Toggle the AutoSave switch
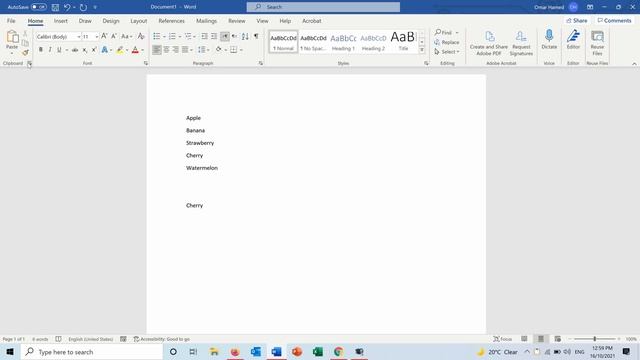 [x=39, y=7]
